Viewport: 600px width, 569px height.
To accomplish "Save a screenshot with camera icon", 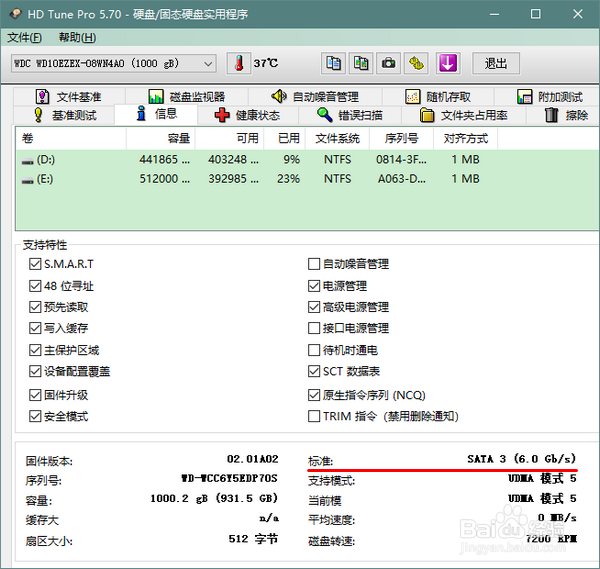I will (388, 63).
